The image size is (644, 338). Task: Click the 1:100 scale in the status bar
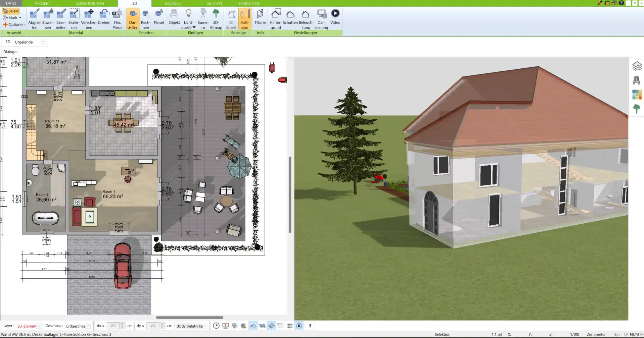coord(574,334)
